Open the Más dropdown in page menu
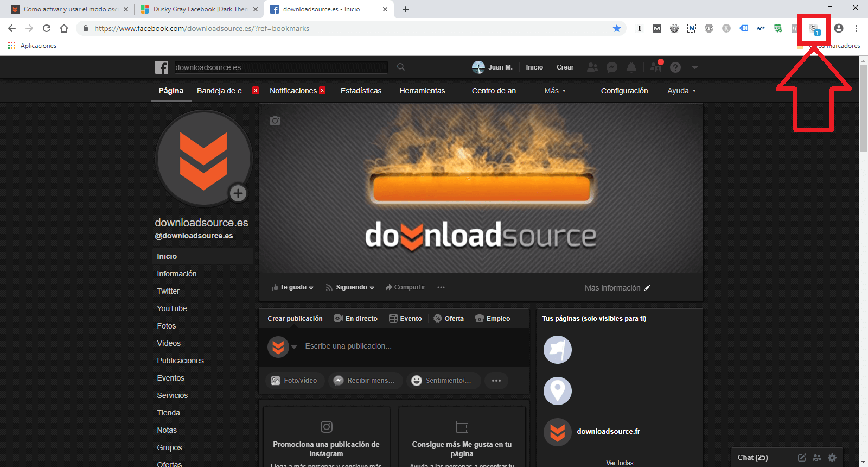This screenshot has width=868, height=467. click(x=555, y=91)
